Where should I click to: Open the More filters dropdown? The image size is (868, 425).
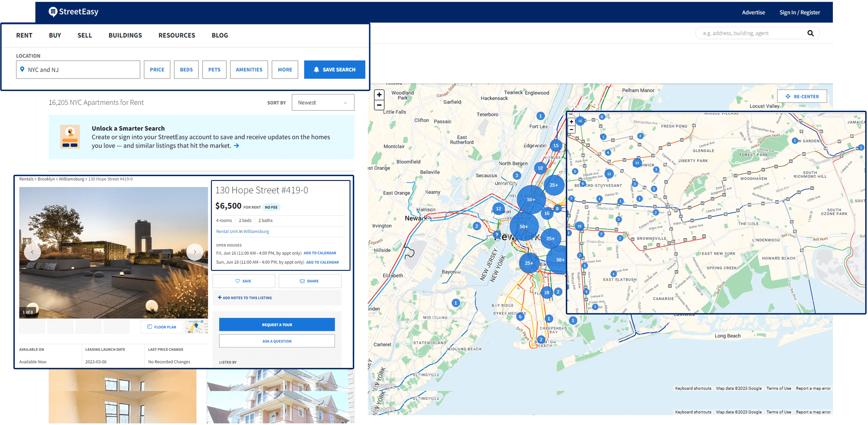point(285,69)
